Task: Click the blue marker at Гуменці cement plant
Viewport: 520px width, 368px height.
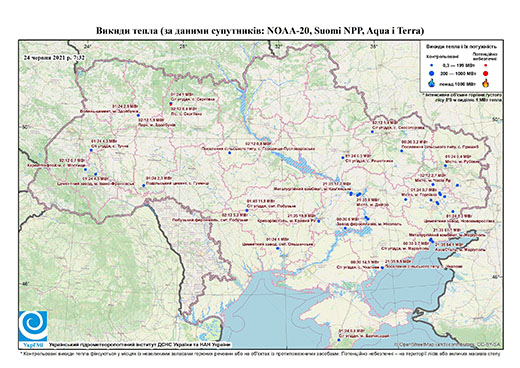Action: tap(144, 186)
